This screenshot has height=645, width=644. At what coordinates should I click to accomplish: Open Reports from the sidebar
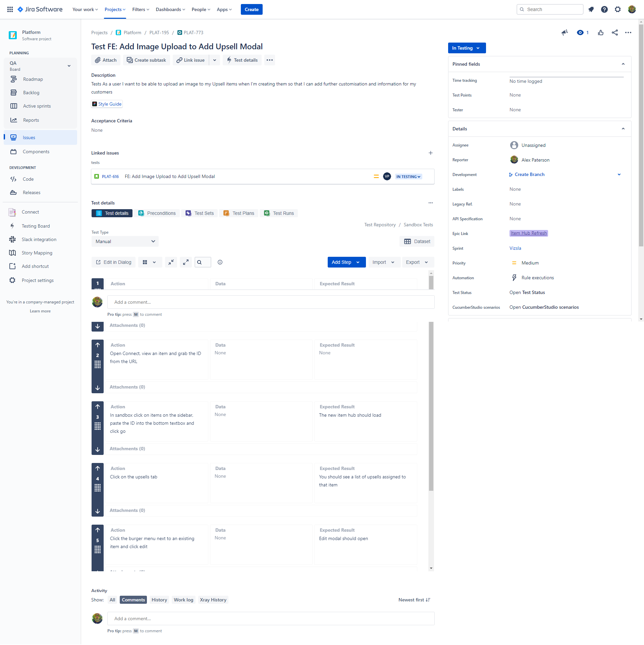coord(31,120)
